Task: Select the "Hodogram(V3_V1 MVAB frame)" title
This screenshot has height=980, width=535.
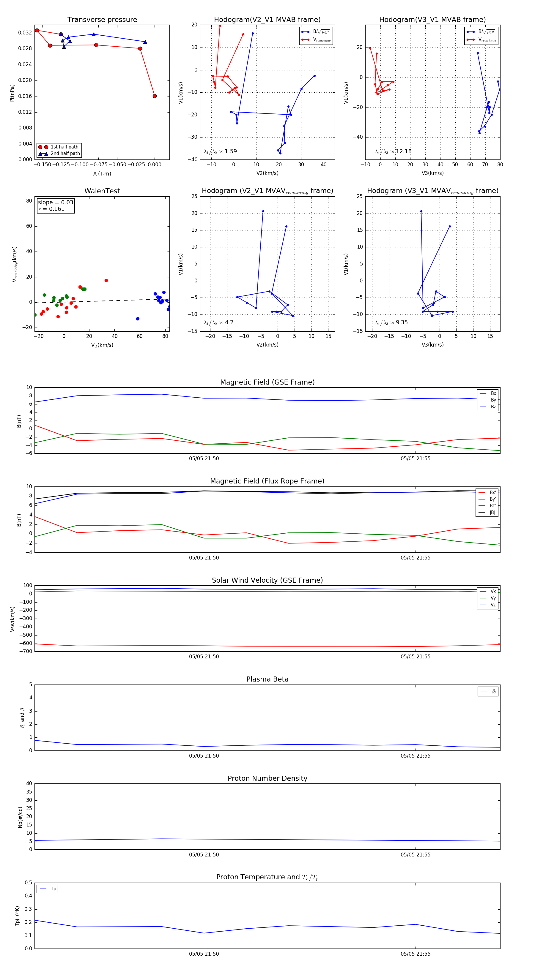Action: tap(432, 19)
